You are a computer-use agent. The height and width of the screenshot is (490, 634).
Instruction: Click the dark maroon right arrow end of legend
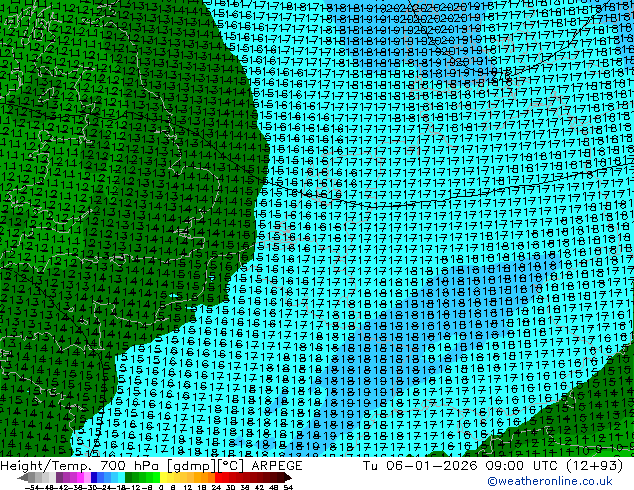pos(288,477)
